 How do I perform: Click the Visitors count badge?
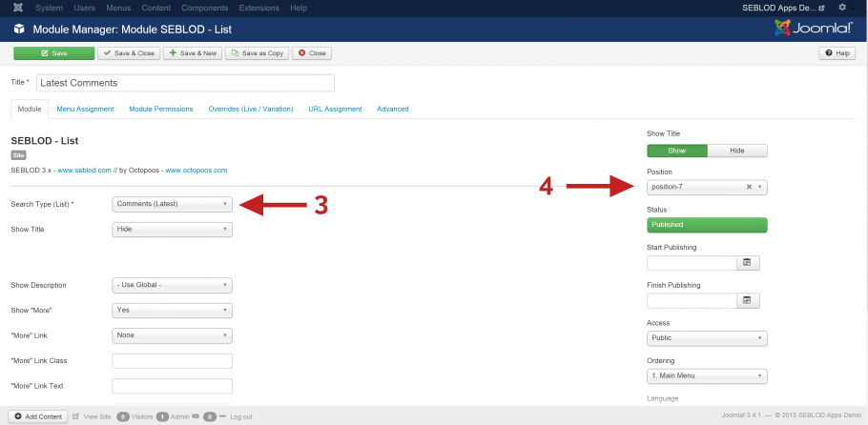123,416
